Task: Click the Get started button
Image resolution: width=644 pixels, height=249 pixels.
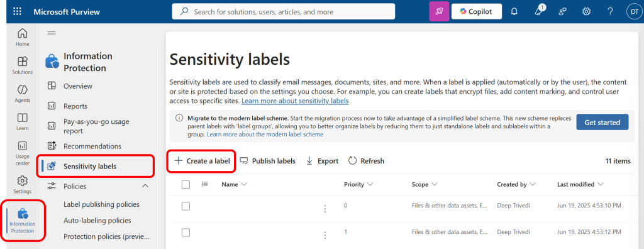Action: 602,123
